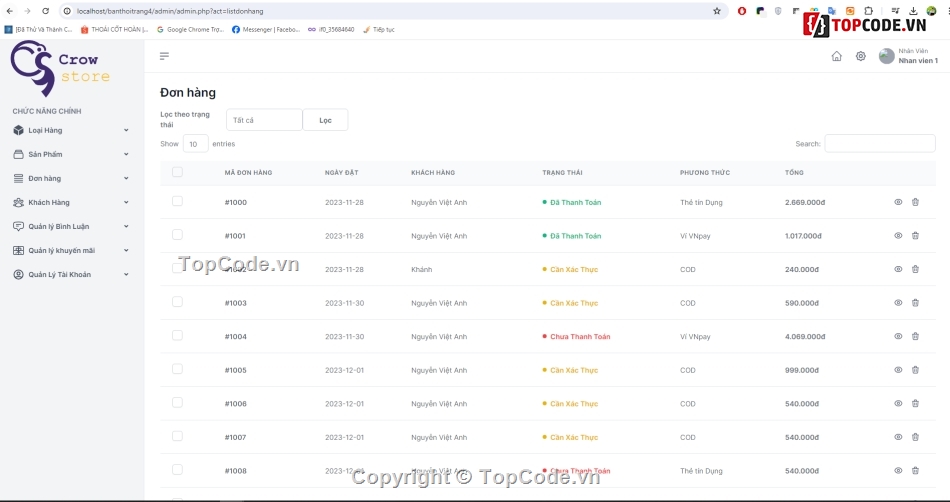Bookmark this page with star icon
Image resolution: width=950 pixels, height=502 pixels.
click(717, 11)
